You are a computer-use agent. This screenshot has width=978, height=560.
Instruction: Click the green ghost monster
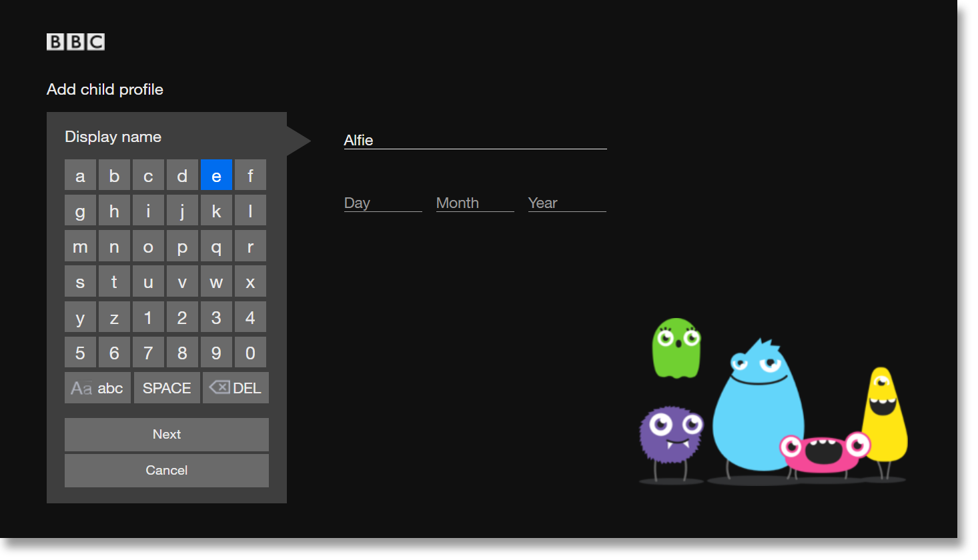[x=676, y=348]
